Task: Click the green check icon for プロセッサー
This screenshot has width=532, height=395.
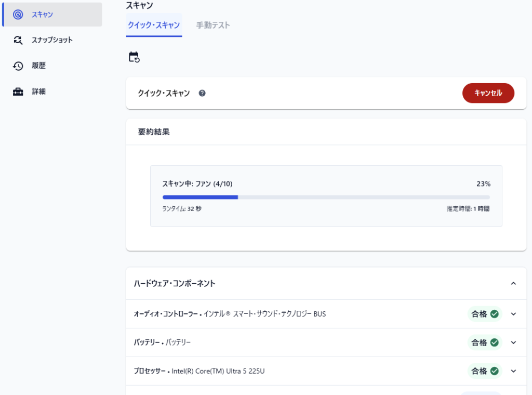Action: coord(495,371)
